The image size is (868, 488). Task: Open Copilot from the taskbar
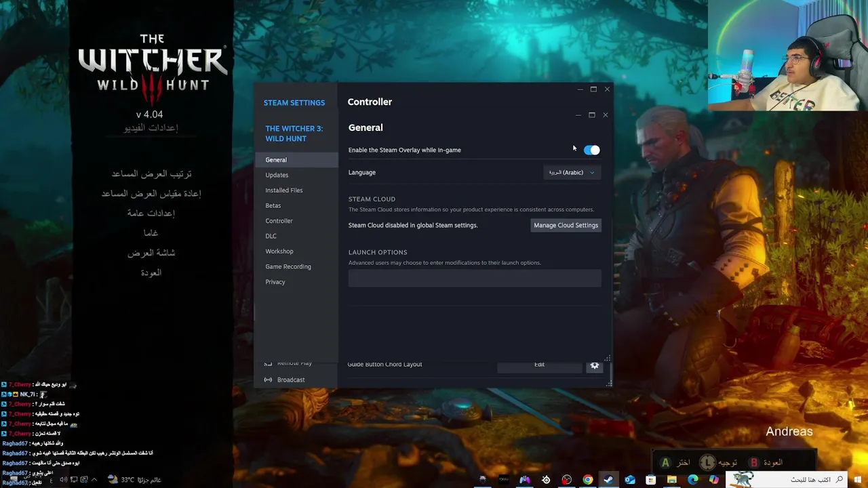[713, 480]
